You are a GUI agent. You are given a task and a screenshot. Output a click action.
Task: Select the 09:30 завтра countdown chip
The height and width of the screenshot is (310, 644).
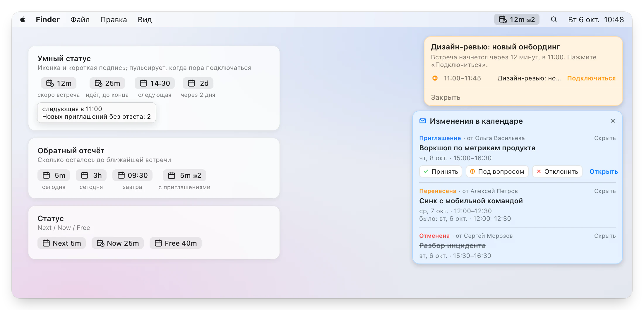(x=132, y=175)
